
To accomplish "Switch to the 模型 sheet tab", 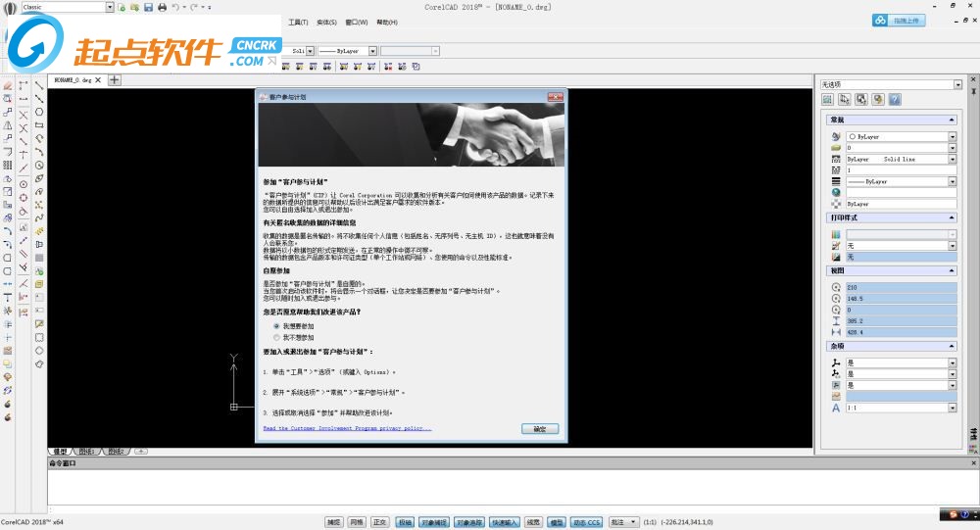I will coord(60,452).
